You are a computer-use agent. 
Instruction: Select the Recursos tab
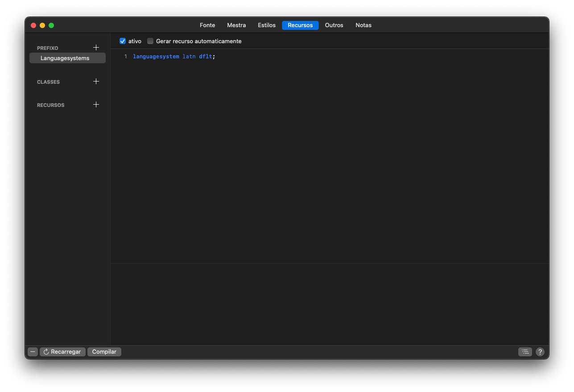[x=300, y=25]
